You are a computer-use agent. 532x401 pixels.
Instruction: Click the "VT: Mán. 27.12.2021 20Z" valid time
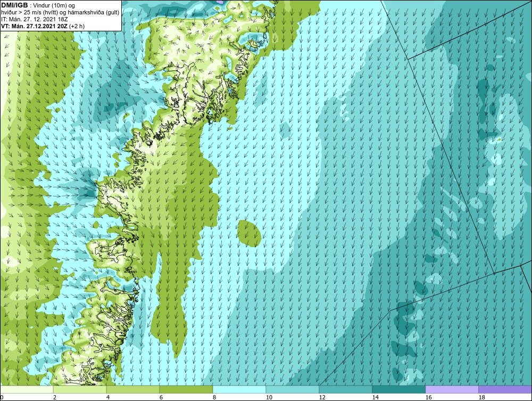point(34,26)
